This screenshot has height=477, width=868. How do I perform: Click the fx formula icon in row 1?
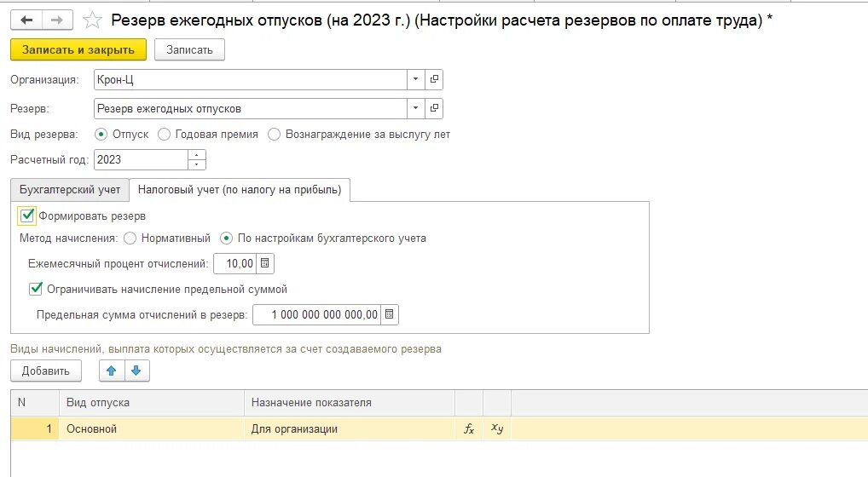(469, 429)
